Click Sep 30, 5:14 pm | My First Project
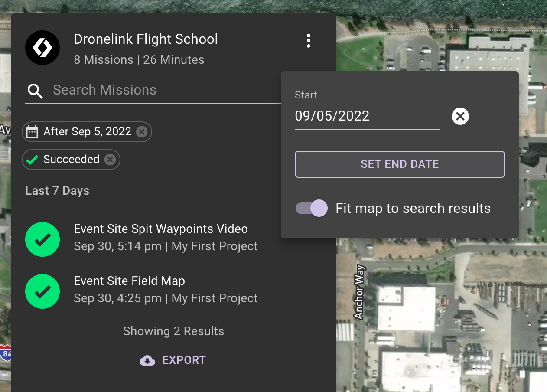 point(166,246)
